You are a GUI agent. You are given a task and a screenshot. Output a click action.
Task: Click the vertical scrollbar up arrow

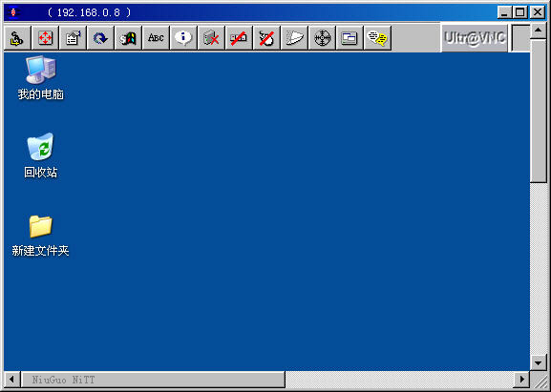coord(538,31)
